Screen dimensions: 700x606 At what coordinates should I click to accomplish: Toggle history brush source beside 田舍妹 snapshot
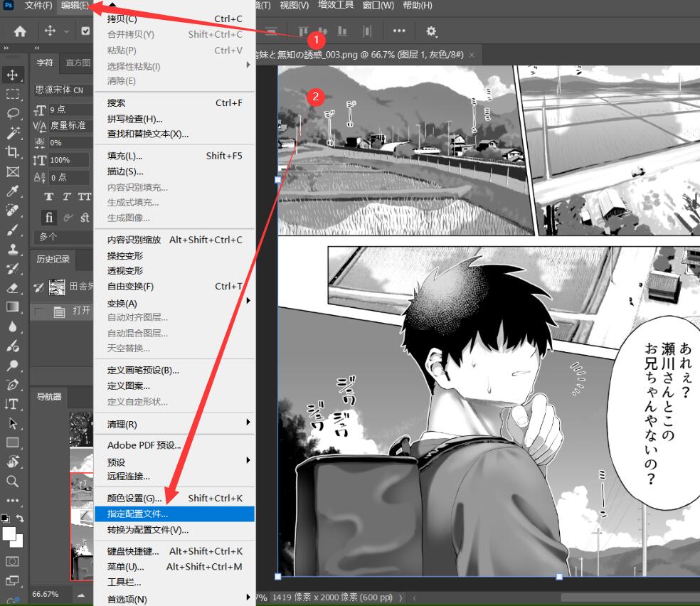(39, 287)
